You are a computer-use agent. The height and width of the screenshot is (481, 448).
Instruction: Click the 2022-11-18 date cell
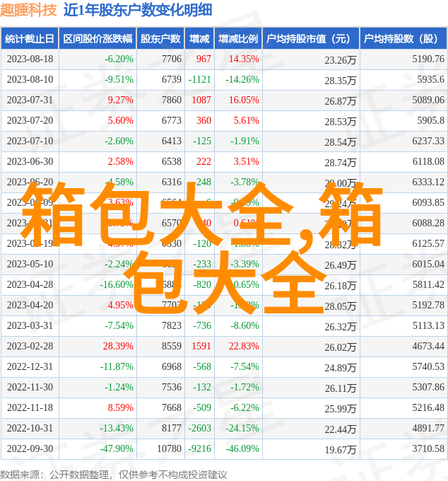tap(30, 408)
